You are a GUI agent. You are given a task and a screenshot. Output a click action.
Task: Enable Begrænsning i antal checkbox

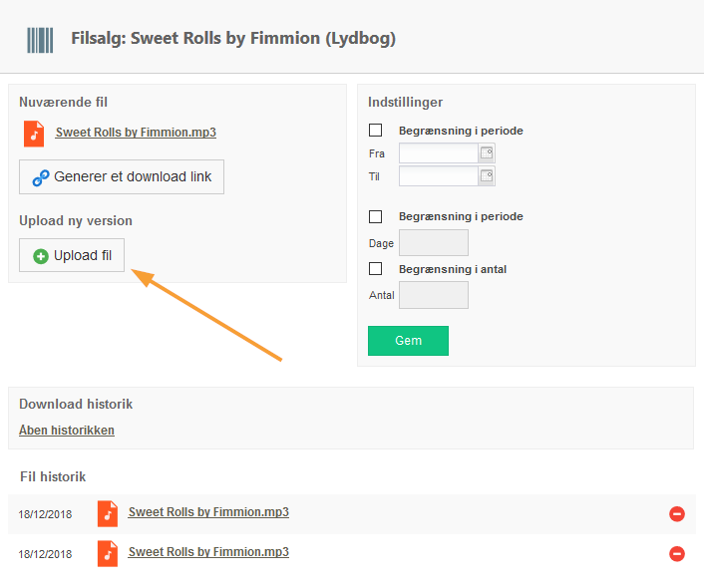[x=375, y=268]
